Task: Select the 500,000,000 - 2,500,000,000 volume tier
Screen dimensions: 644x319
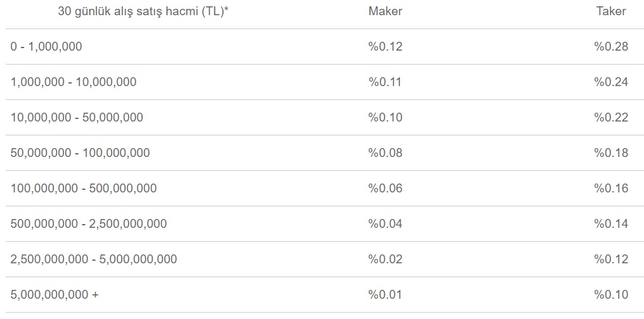Action: pyautogui.click(x=89, y=223)
